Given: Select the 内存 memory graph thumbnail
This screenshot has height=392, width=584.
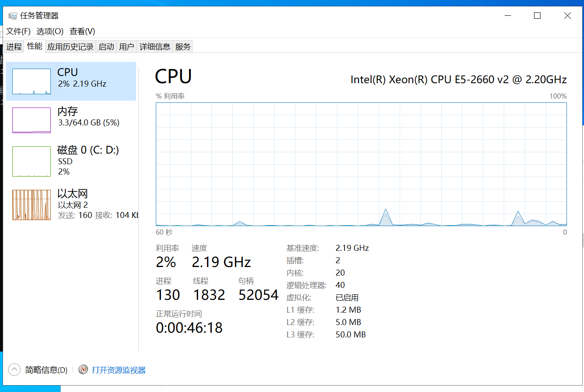Looking at the screenshot, I should [32, 120].
